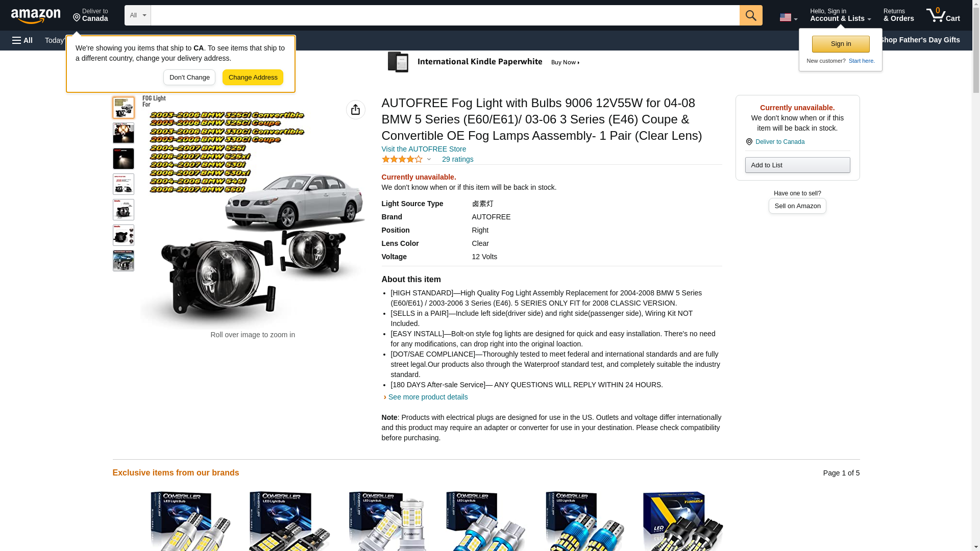Click the star rating icon
The image size is (980, 551).
tap(402, 159)
